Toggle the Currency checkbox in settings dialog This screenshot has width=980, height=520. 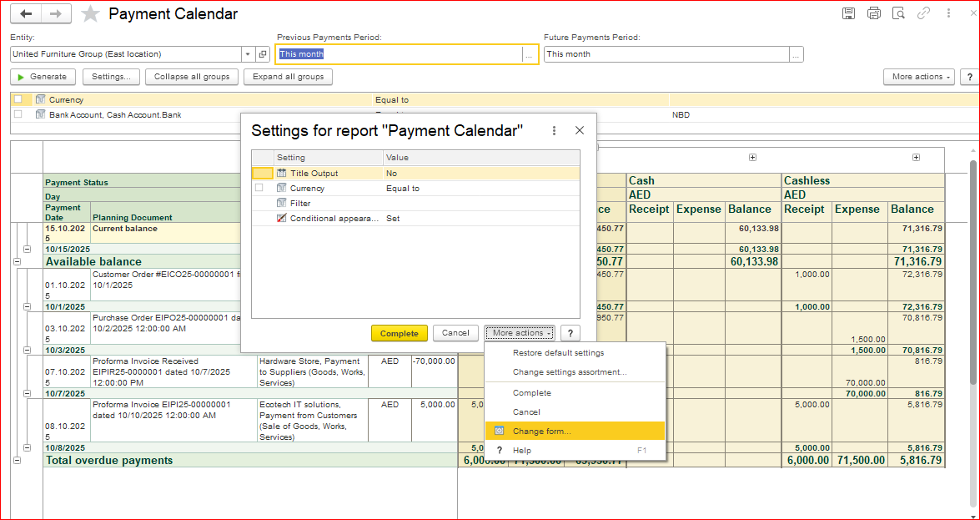coord(259,188)
